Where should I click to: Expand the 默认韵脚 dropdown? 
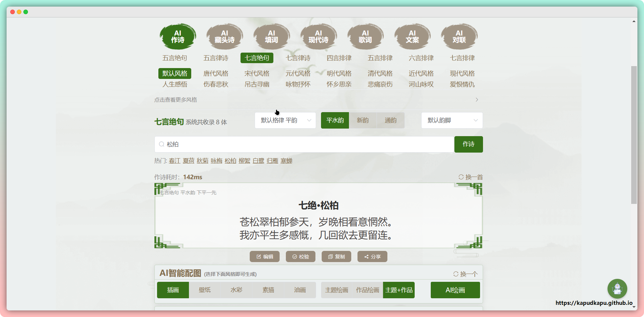point(452,120)
